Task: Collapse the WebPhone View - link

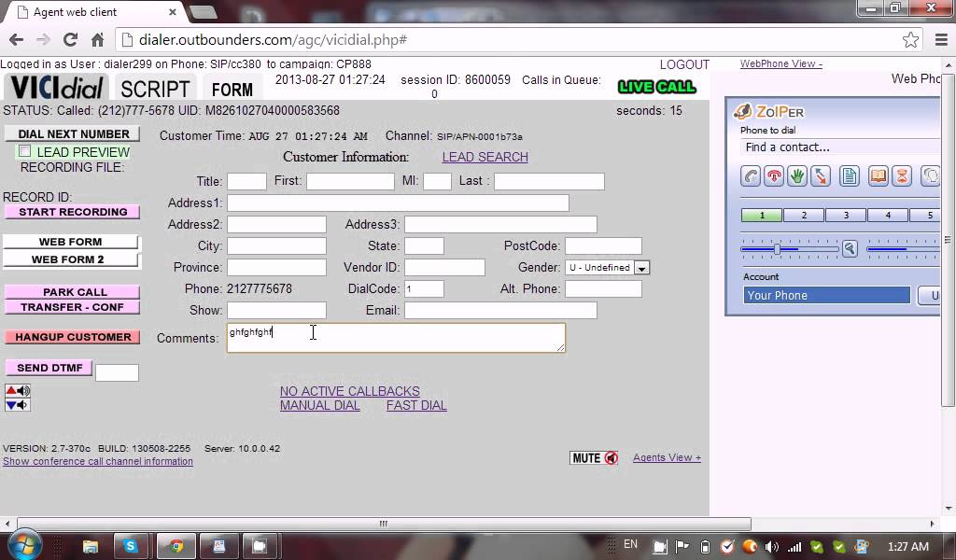Action: tap(781, 64)
